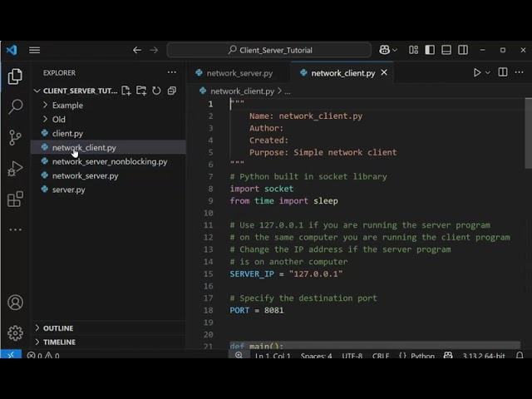
Task: Close the network_client.py tab
Action: pyautogui.click(x=384, y=72)
